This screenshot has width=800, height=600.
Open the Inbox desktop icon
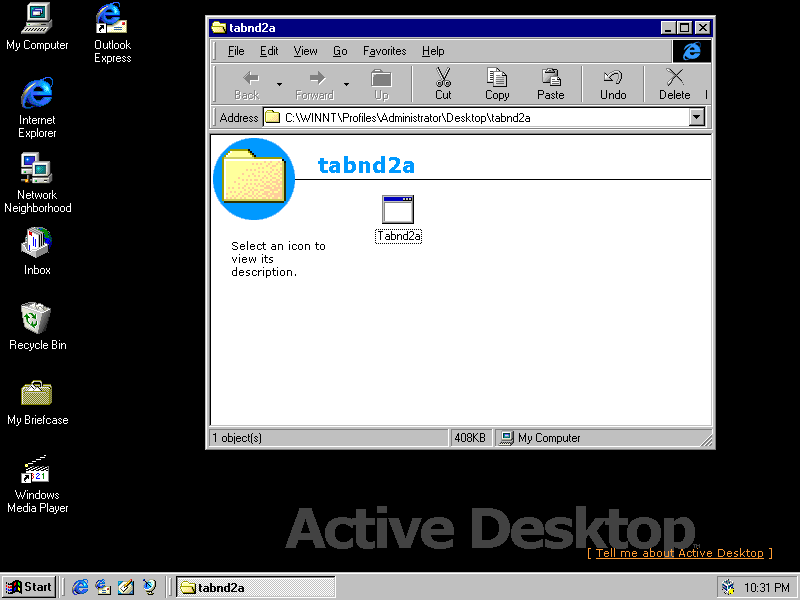pos(37,252)
